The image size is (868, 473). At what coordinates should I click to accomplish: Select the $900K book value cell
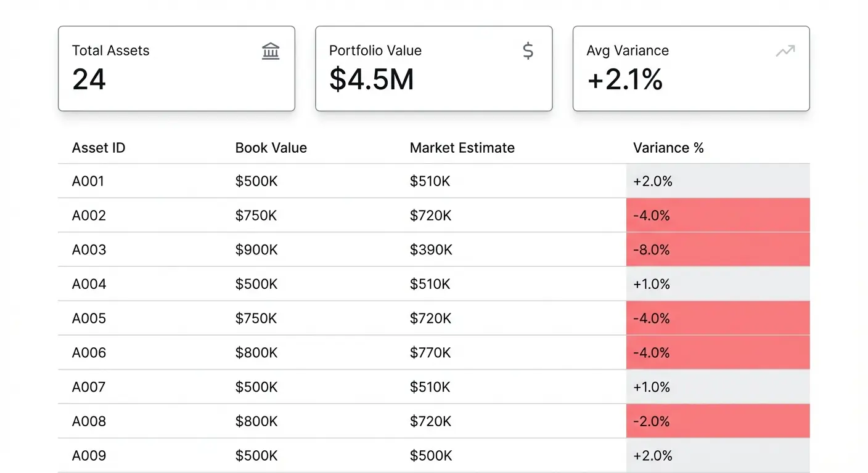coord(256,249)
